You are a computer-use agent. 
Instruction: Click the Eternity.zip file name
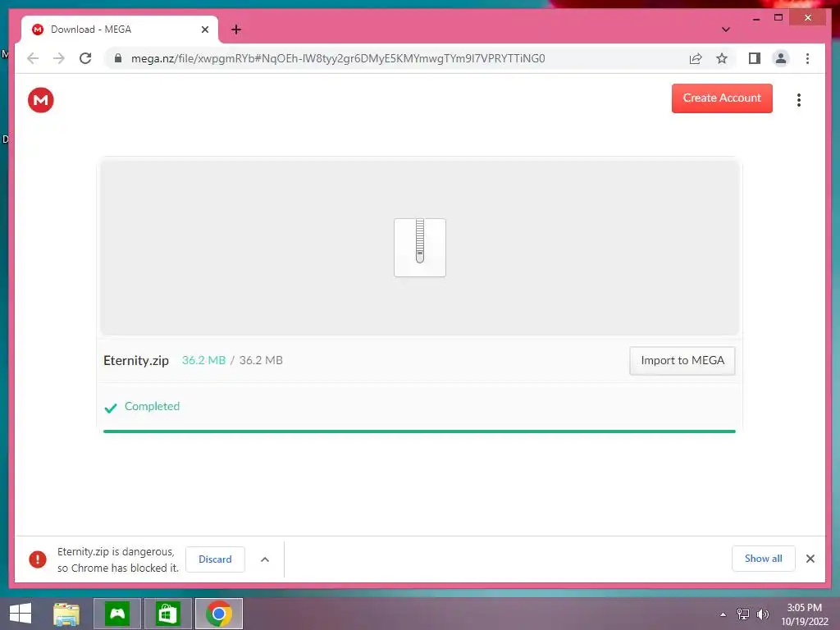[136, 361]
